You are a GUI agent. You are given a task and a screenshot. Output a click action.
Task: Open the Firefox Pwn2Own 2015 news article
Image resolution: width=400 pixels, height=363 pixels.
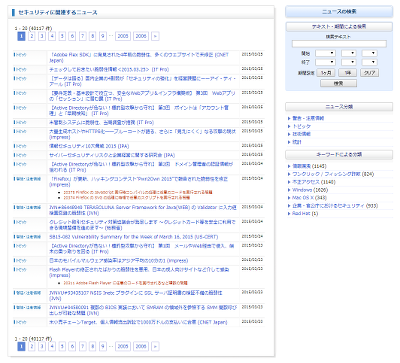click(139, 181)
